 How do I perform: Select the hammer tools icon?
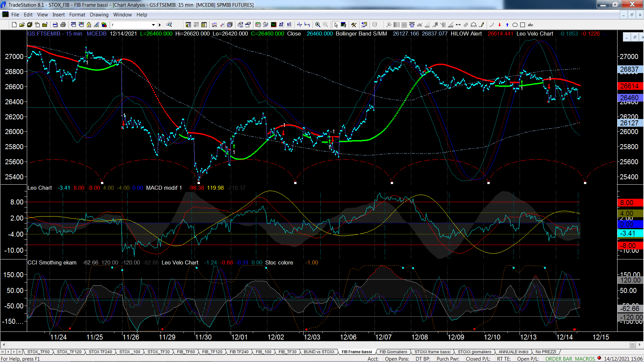tap(354, 25)
